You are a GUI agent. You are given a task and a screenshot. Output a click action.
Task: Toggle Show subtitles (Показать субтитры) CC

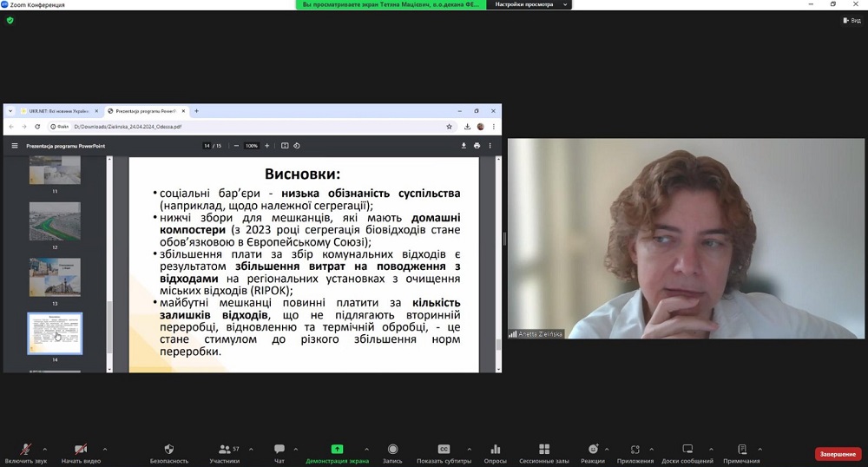click(444, 450)
